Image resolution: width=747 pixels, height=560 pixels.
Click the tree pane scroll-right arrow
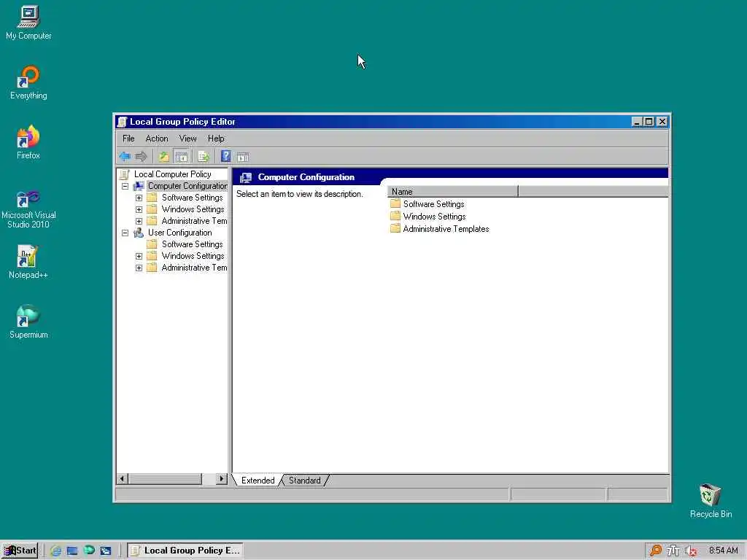[x=222, y=478]
